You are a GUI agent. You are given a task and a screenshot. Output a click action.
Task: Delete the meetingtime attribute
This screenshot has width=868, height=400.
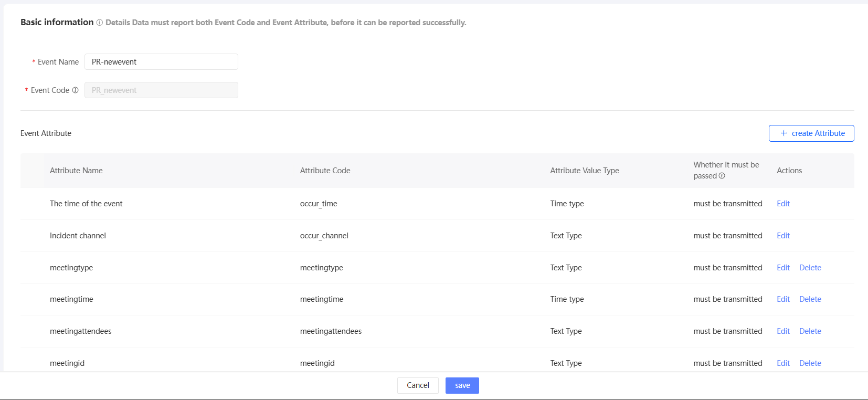pos(810,299)
